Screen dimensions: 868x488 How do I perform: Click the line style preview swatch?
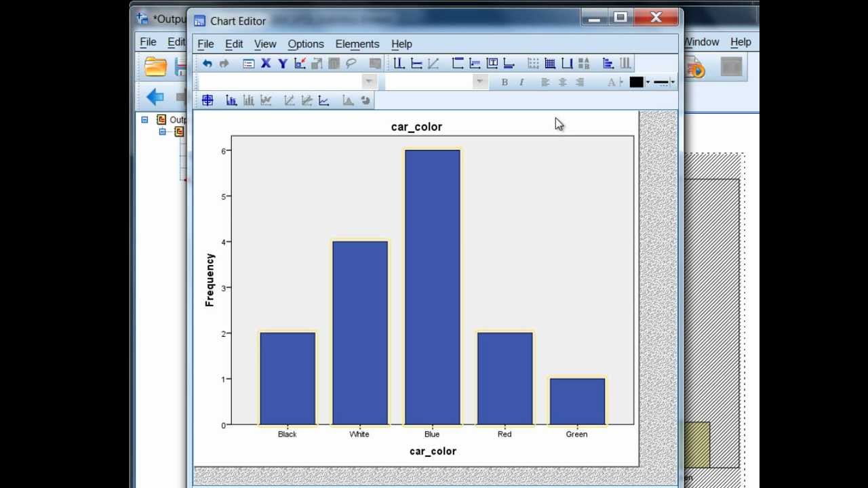point(661,82)
